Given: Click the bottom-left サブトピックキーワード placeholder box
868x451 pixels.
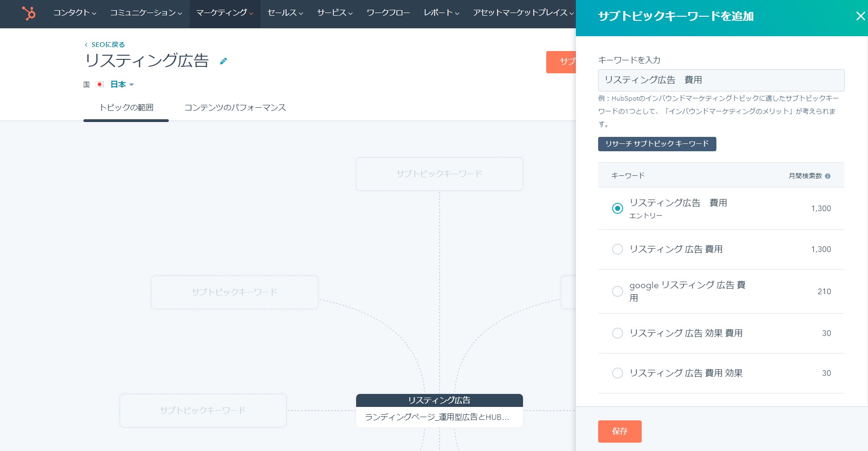Looking at the screenshot, I should pyautogui.click(x=203, y=411).
